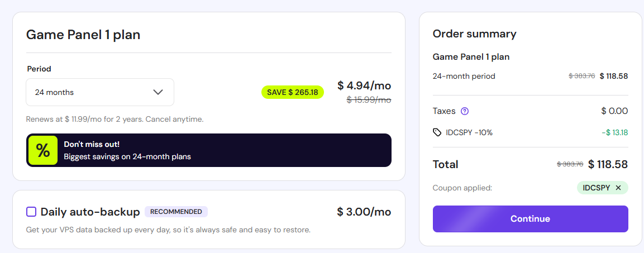The height and width of the screenshot is (253, 644).
Task: Enable the Daily auto-backup checkbox
Action: coord(31,212)
